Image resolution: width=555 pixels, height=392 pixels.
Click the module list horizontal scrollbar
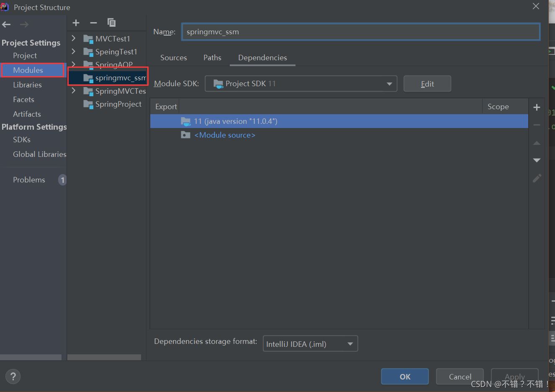pos(104,357)
